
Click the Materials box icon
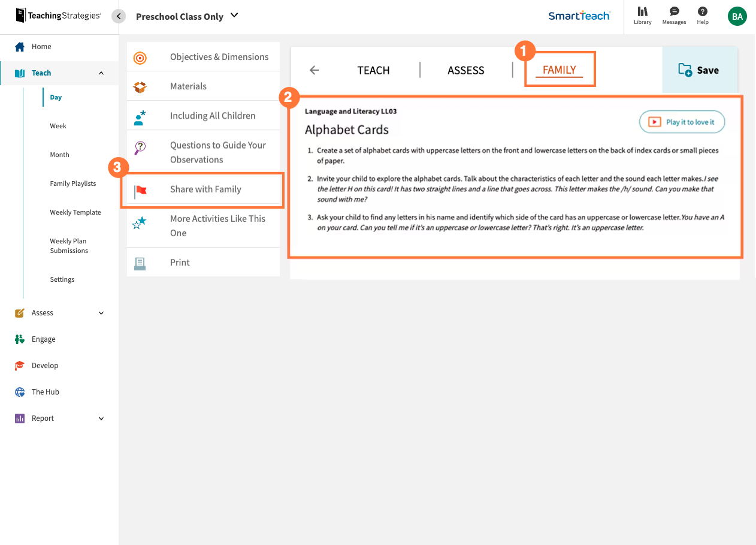(139, 86)
